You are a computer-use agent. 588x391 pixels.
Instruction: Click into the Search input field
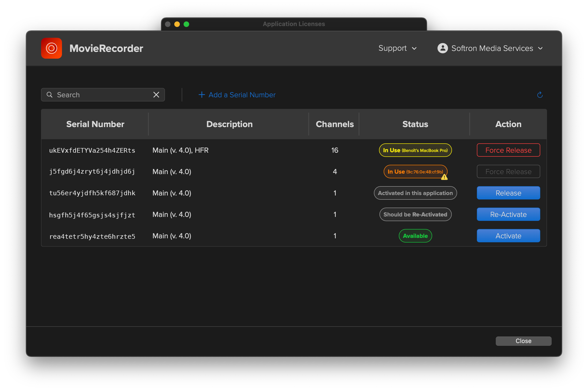(x=103, y=95)
